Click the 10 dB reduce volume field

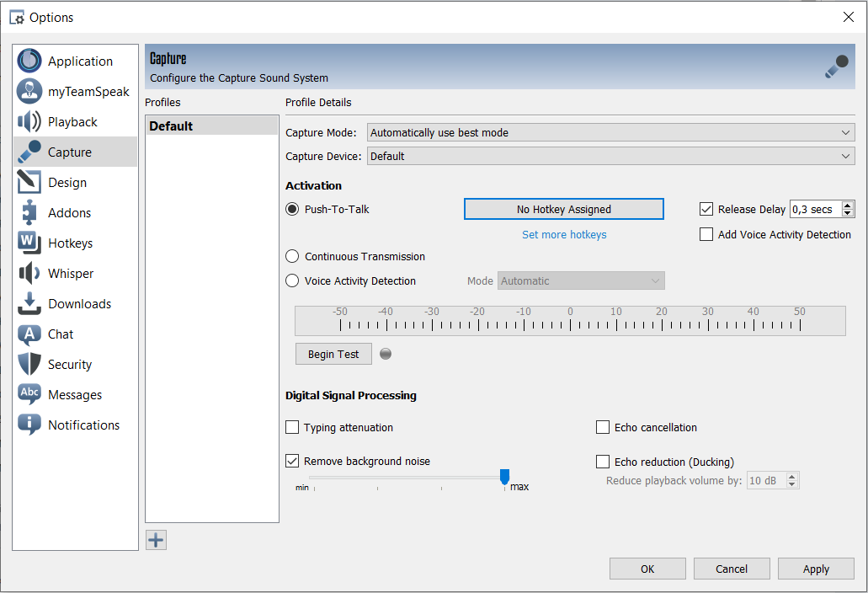(x=767, y=481)
